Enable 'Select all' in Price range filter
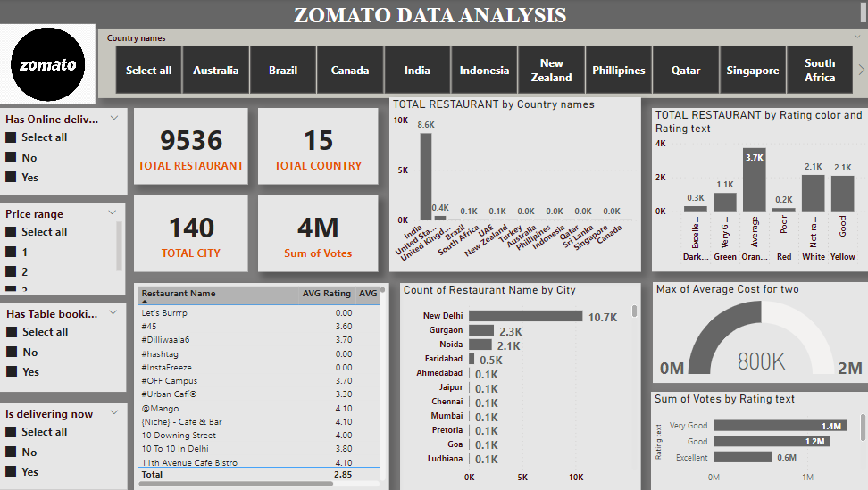868x490 pixels. point(12,232)
